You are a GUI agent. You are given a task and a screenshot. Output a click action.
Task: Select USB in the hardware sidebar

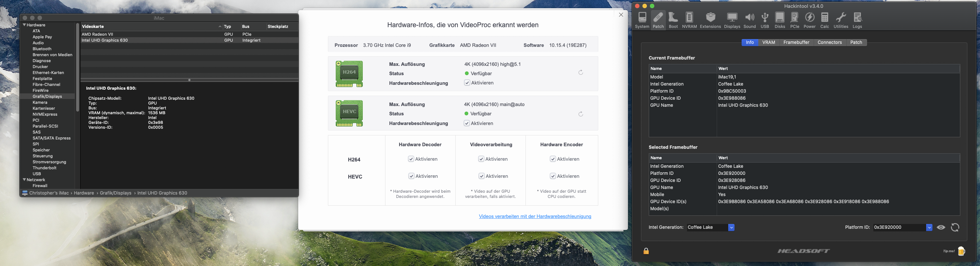(36, 174)
